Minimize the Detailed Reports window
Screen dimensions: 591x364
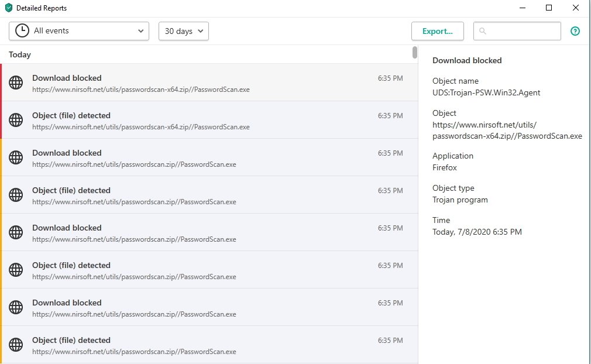[x=522, y=8]
